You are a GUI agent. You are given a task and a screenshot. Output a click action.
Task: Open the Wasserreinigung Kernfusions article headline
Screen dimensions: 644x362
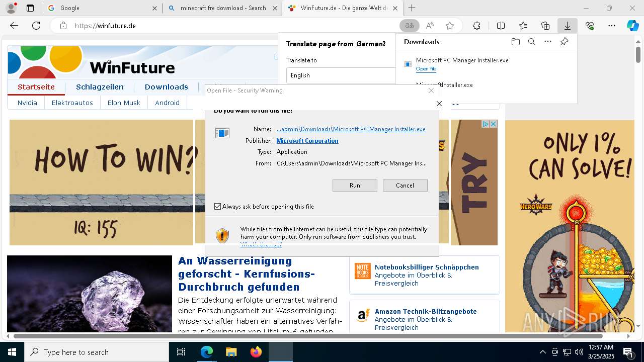pyautogui.click(x=247, y=274)
